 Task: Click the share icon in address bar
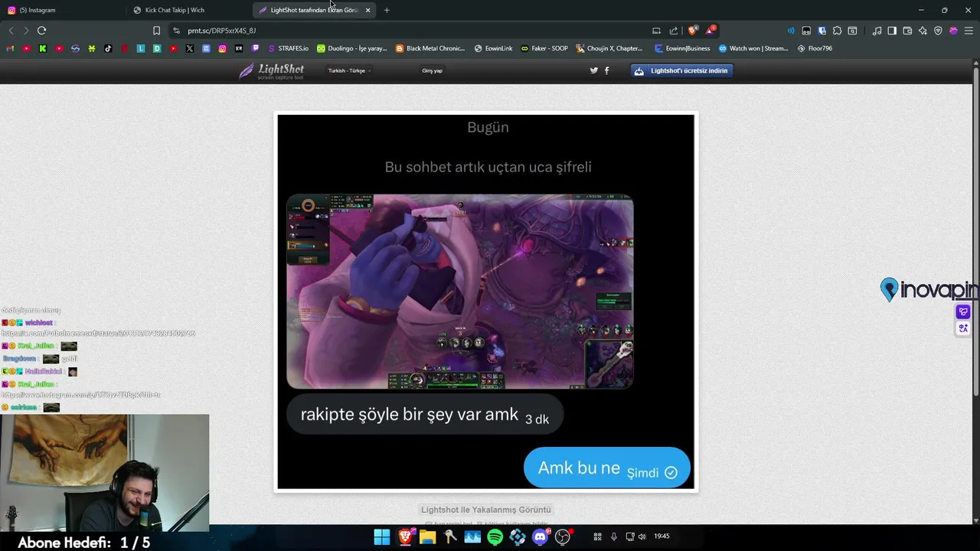674,31
